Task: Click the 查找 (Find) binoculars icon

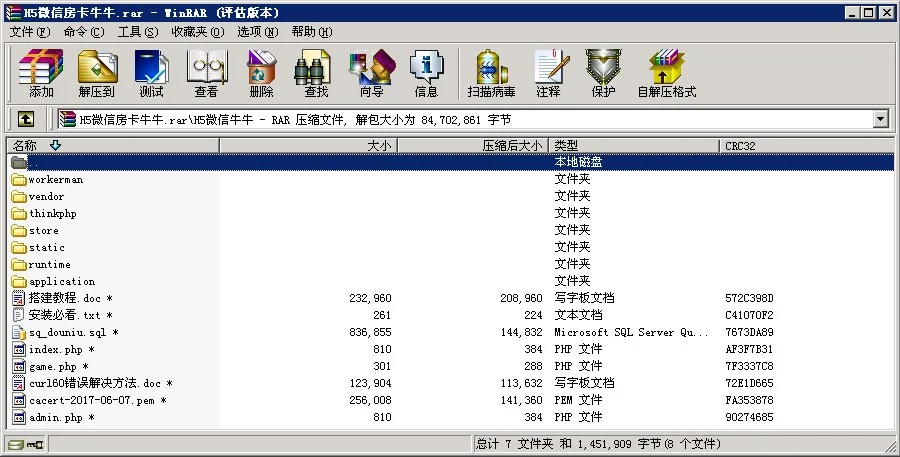Action: tap(316, 73)
